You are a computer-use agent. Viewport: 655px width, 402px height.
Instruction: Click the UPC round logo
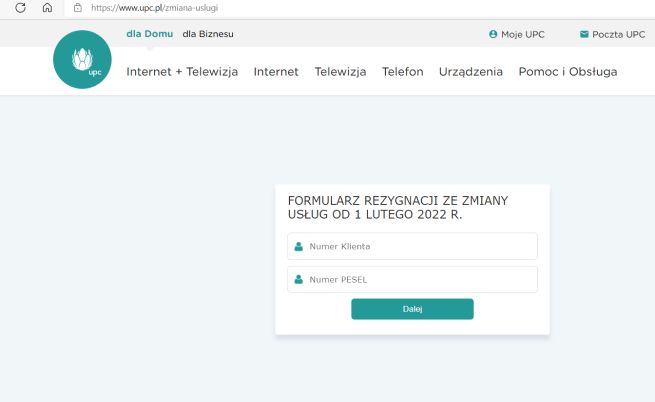(82, 59)
